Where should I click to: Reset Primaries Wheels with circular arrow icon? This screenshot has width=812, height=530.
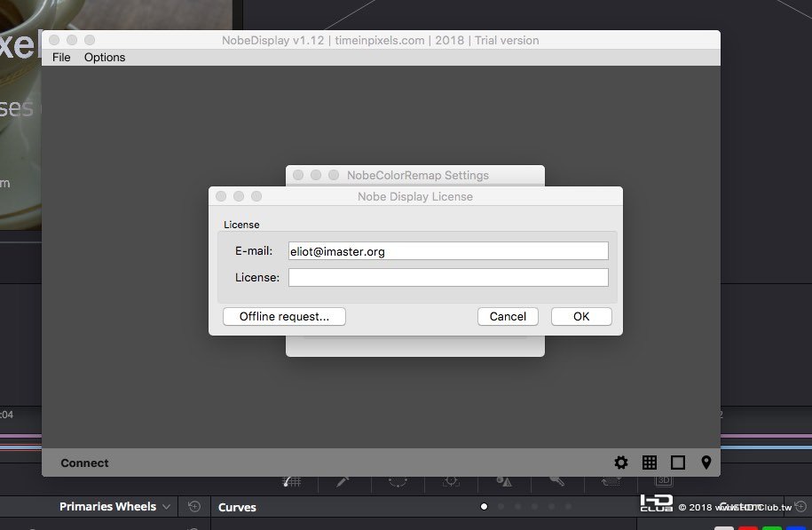coord(194,506)
